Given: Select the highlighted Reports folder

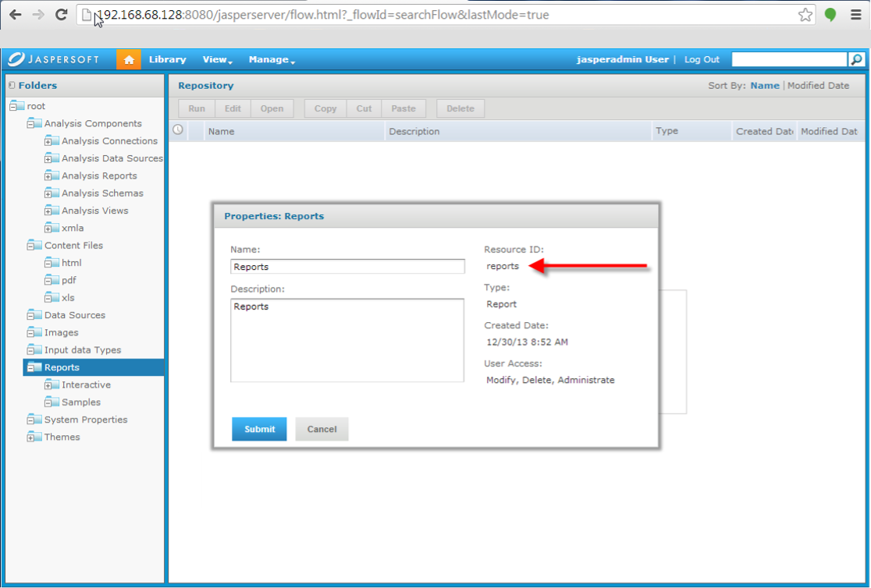Looking at the screenshot, I should 94,367.
